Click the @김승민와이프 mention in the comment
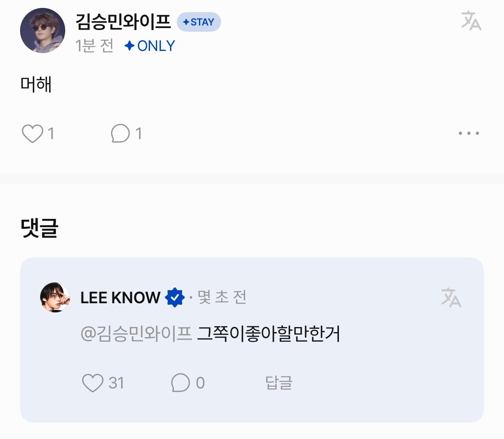The width and height of the screenshot is (504, 439). pyautogui.click(x=136, y=334)
